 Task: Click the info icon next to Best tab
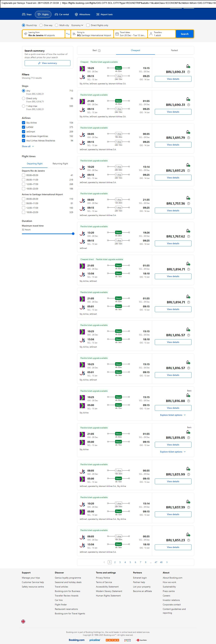[99, 51]
